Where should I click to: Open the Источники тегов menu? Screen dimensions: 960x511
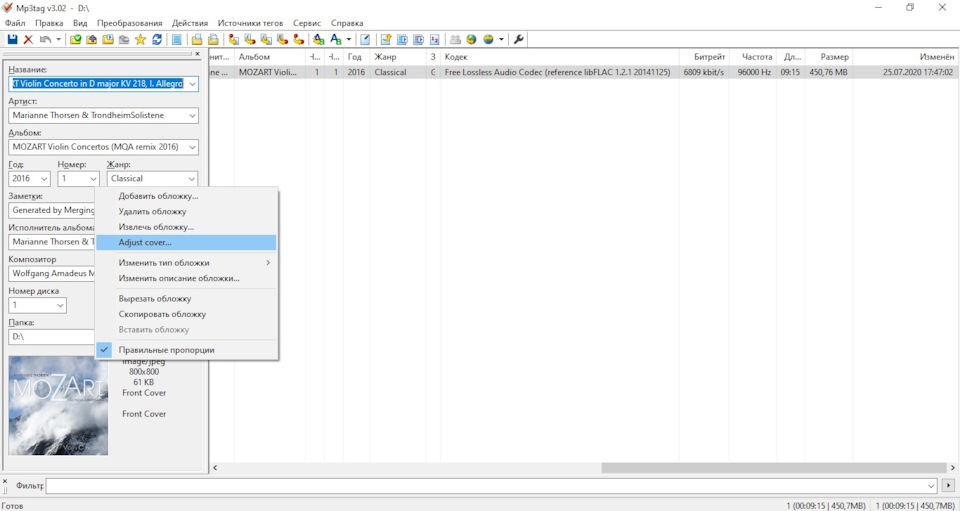[250, 23]
